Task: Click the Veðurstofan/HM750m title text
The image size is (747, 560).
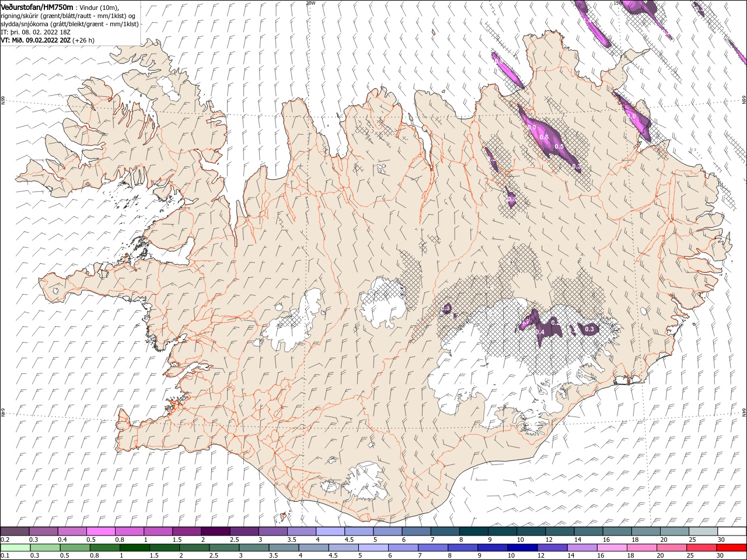Action: click(37, 7)
